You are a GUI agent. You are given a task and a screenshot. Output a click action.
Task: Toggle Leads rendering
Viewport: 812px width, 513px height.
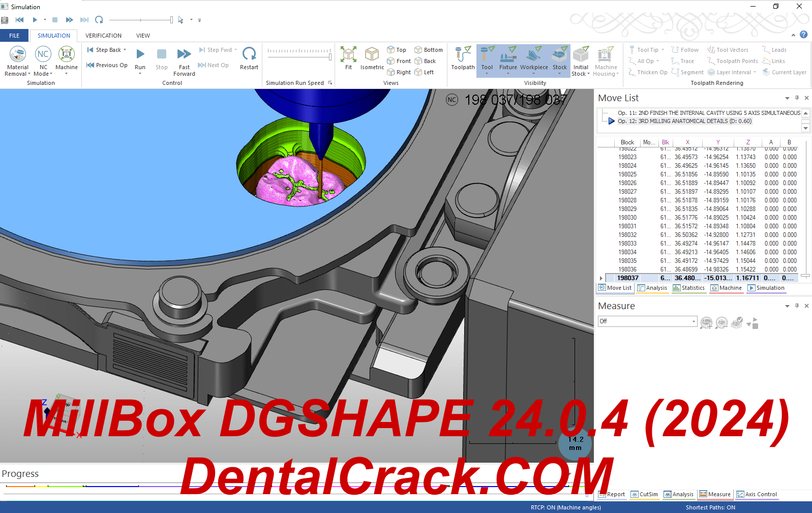tap(774, 50)
